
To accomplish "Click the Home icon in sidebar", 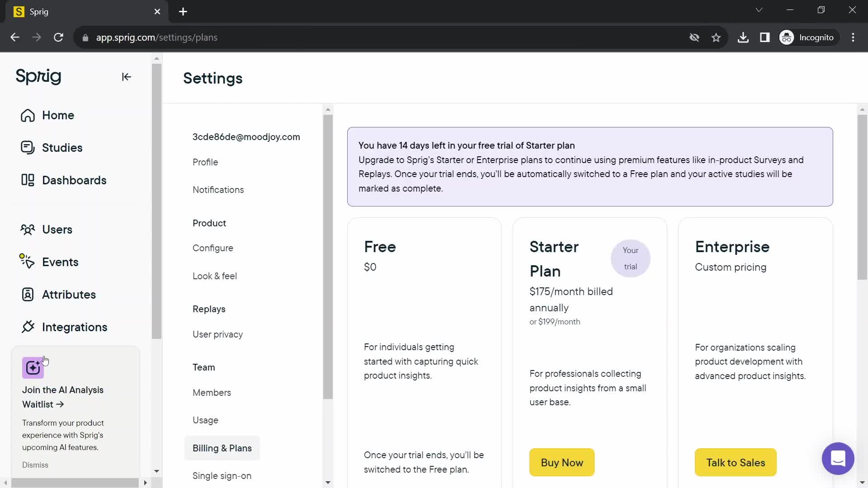I will [28, 116].
